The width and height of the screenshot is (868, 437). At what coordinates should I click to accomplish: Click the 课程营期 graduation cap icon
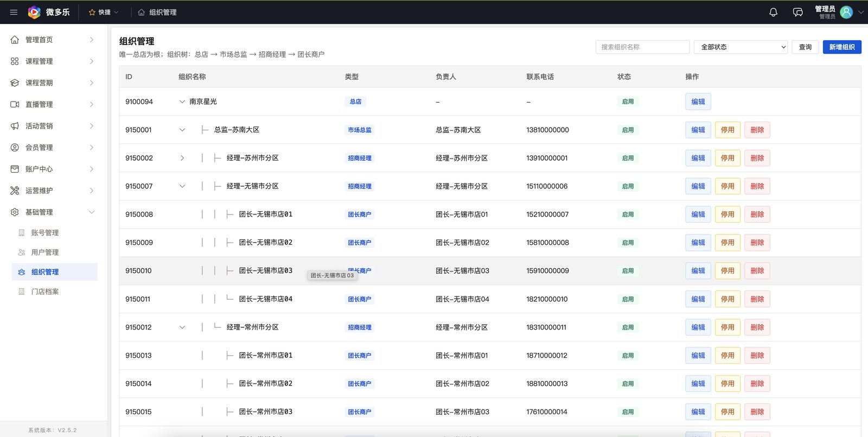tap(15, 83)
